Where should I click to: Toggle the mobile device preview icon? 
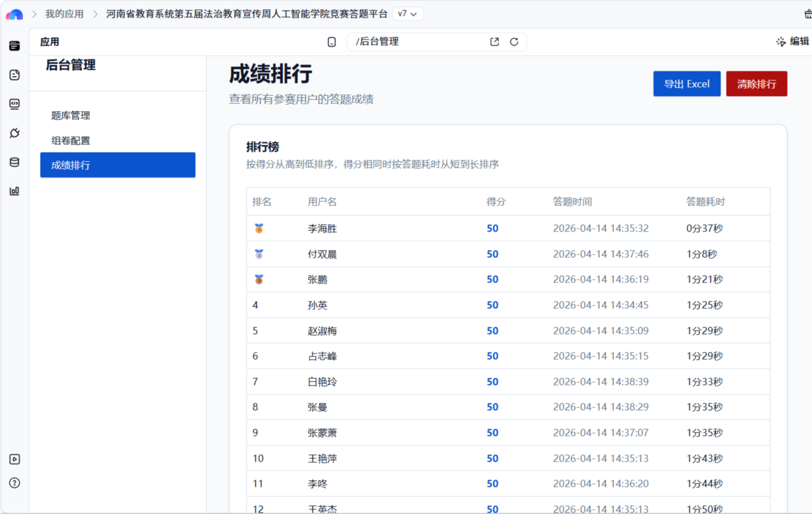pos(332,42)
